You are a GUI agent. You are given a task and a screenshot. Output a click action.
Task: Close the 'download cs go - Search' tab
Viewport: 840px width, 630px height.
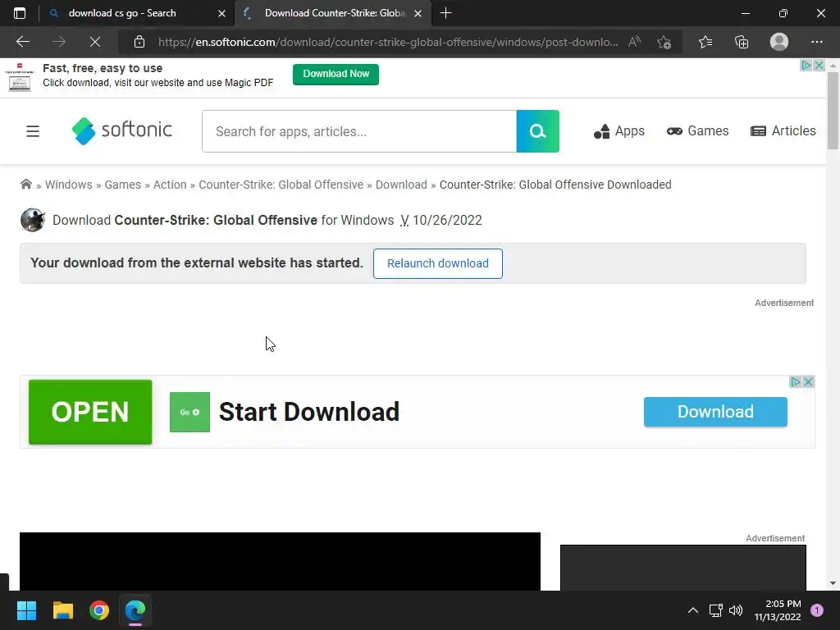221,13
